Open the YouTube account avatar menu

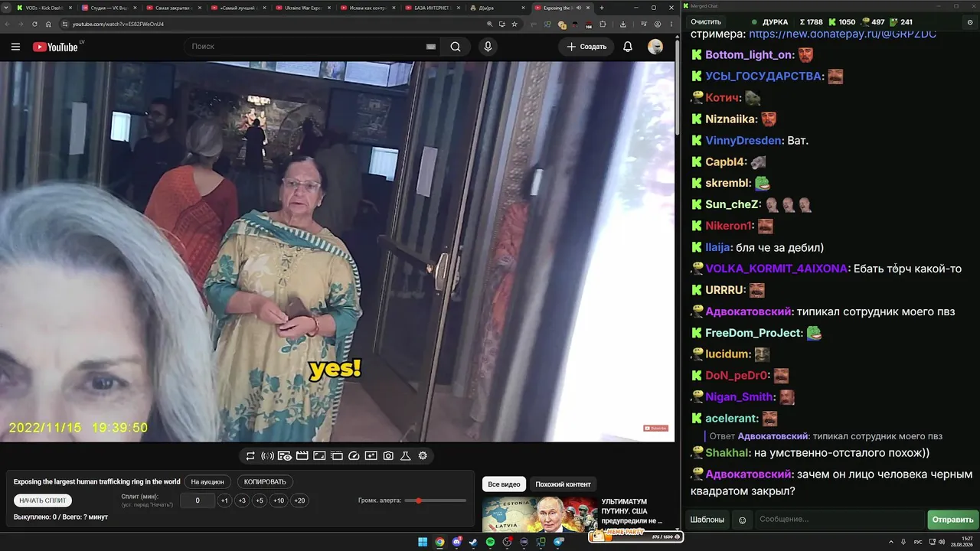pos(655,47)
